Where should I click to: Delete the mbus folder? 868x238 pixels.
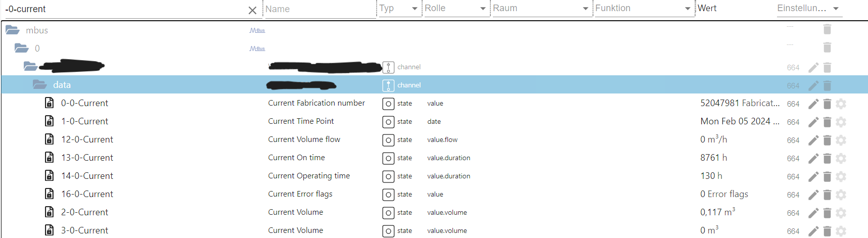click(x=827, y=29)
